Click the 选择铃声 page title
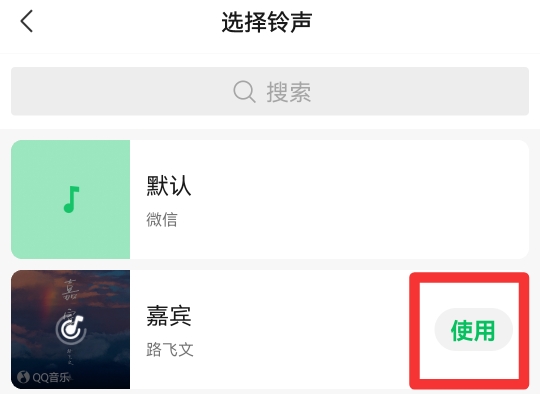The width and height of the screenshot is (540, 394). coord(267,22)
